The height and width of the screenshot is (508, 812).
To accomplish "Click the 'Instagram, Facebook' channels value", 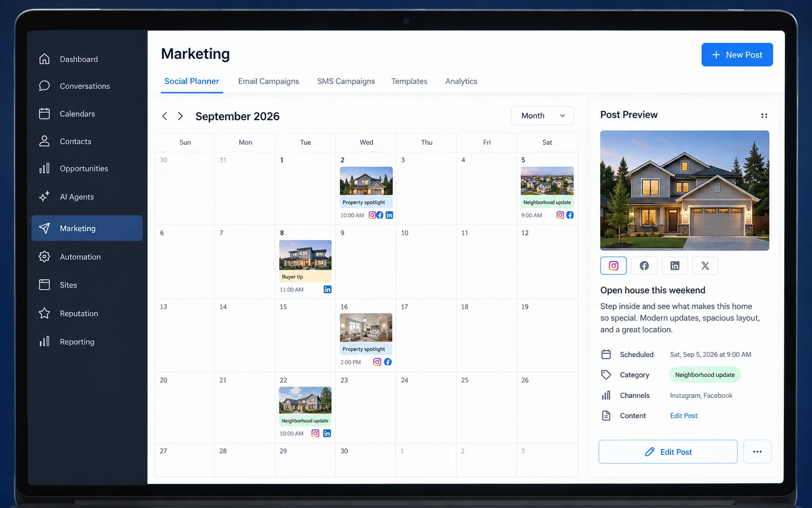I will click(701, 395).
